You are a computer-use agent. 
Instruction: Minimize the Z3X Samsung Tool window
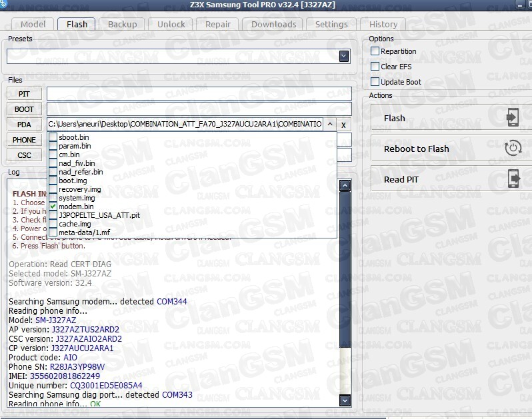(x=520, y=5)
